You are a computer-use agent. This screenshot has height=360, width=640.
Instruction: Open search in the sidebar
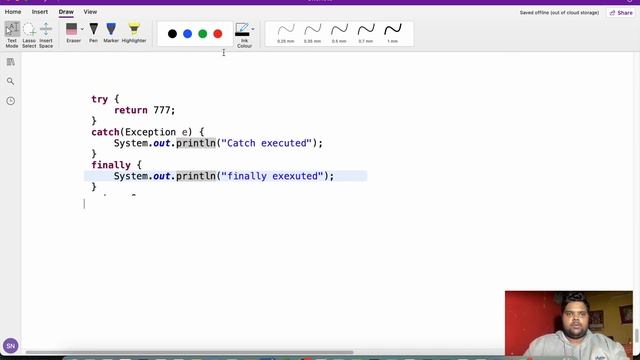point(11,82)
